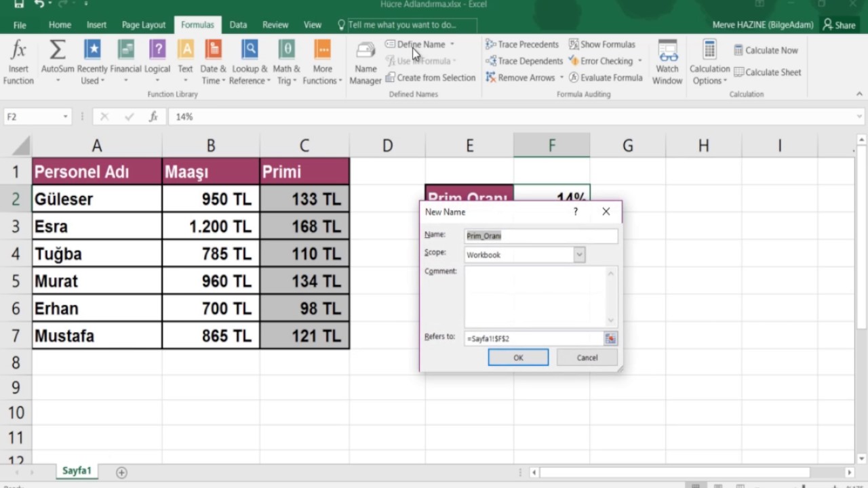The width and height of the screenshot is (868, 488).
Task: Open the Watch Window
Action: click(x=667, y=63)
